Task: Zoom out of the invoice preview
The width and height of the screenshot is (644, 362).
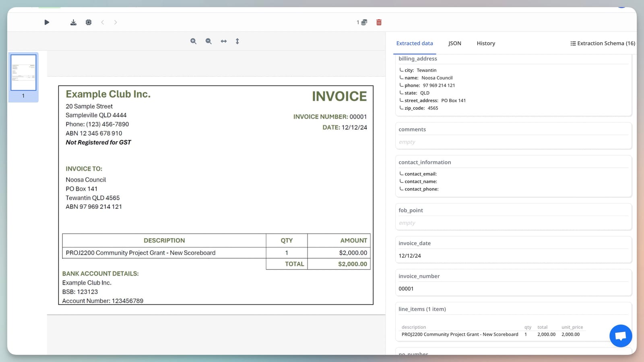Action: tap(208, 41)
